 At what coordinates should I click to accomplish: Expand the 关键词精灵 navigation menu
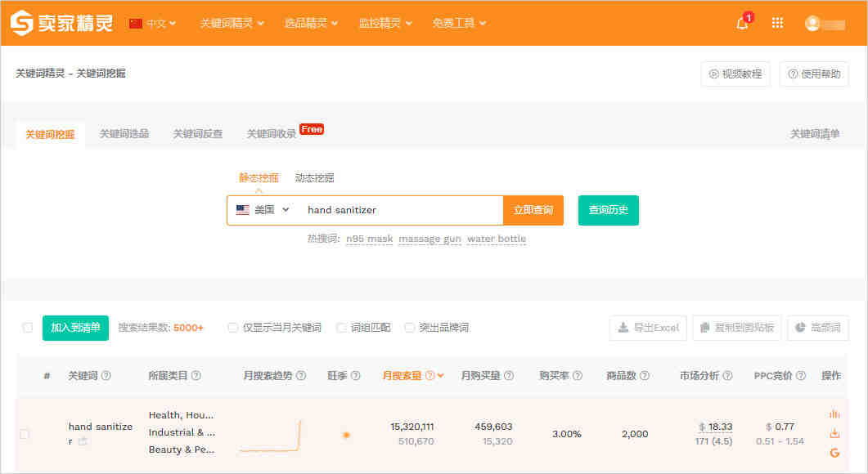[232, 23]
